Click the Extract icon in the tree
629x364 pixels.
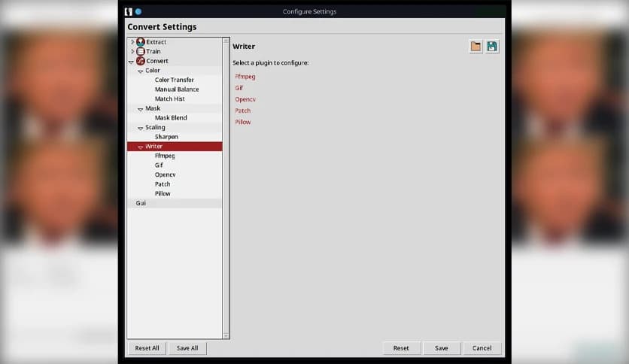(x=141, y=41)
